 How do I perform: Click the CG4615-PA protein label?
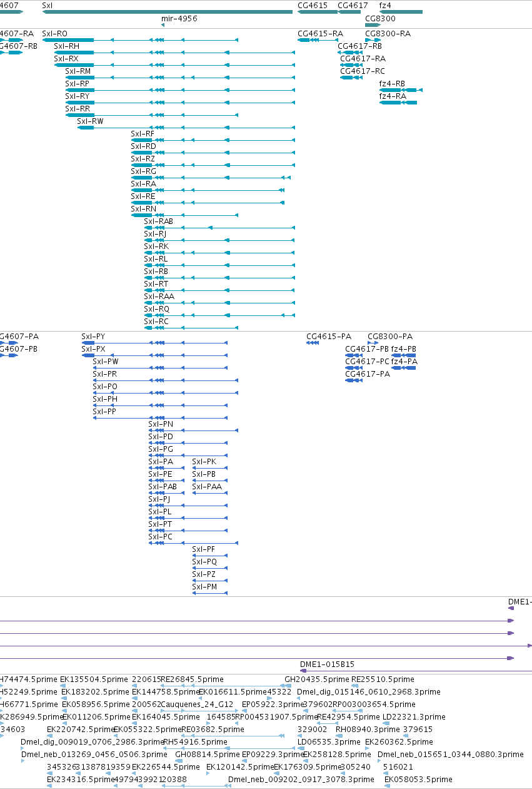tap(329, 337)
